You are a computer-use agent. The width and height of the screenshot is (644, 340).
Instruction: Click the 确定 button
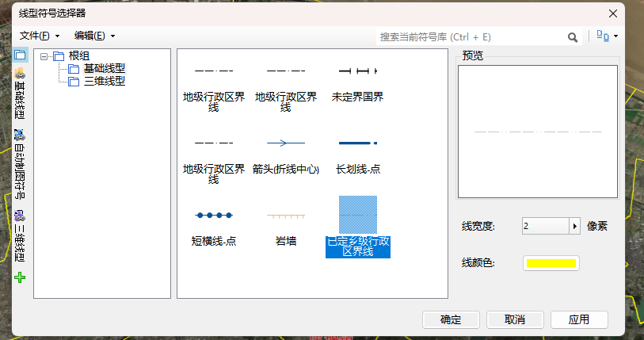coord(451,319)
